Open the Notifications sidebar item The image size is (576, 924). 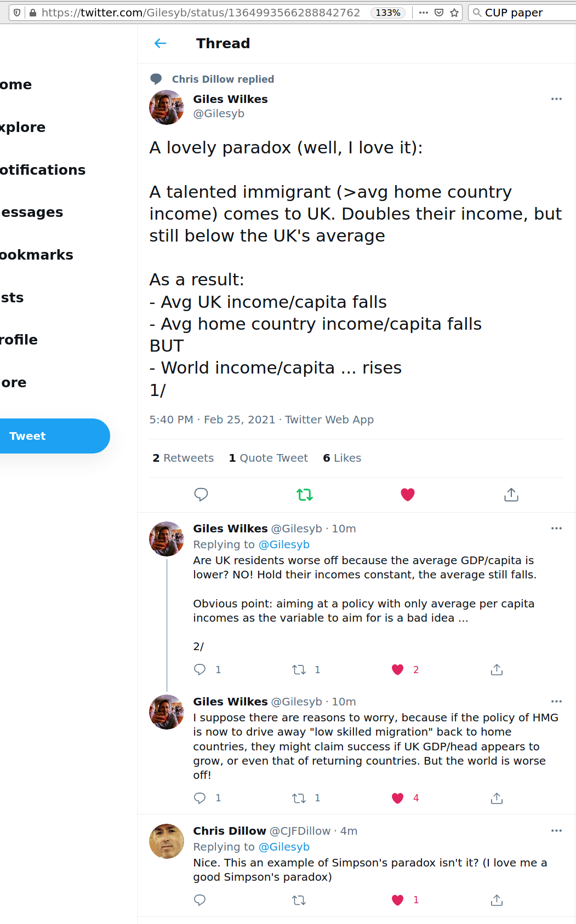click(x=43, y=170)
